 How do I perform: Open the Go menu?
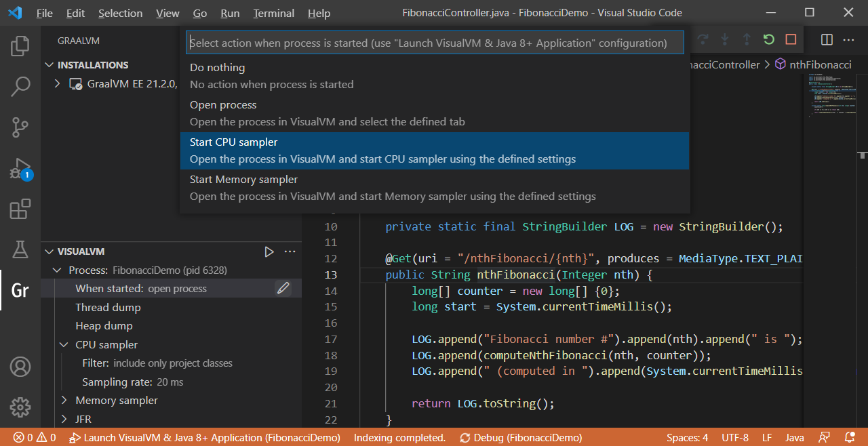(x=200, y=13)
